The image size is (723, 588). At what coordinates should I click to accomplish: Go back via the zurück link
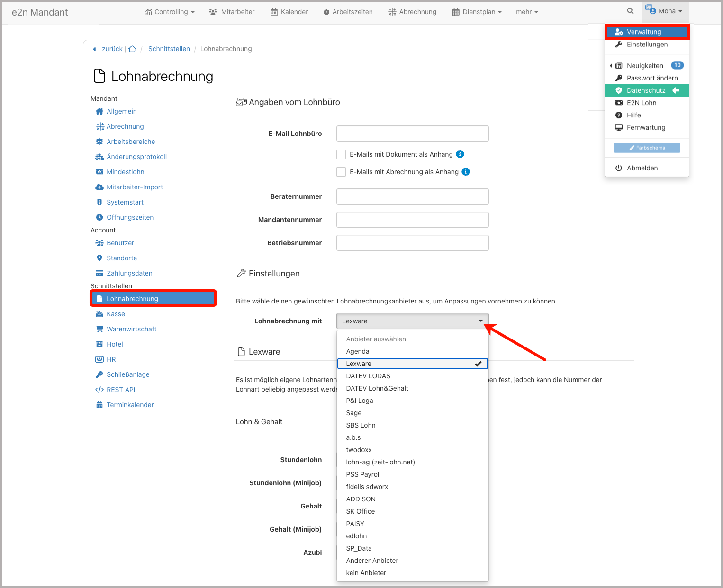pyautogui.click(x=112, y=49)
